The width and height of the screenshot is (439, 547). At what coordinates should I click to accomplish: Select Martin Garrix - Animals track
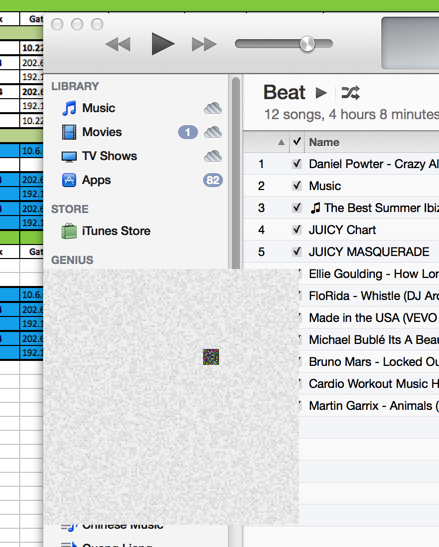click(374, 406)
